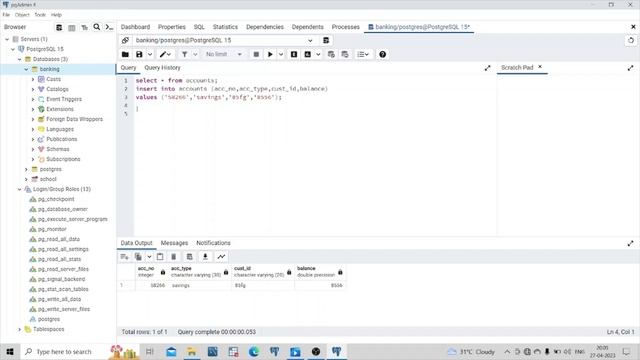Close the Scratch Pad panel
The height and width of the screenshot is (360, 640).
coord(540,67)
